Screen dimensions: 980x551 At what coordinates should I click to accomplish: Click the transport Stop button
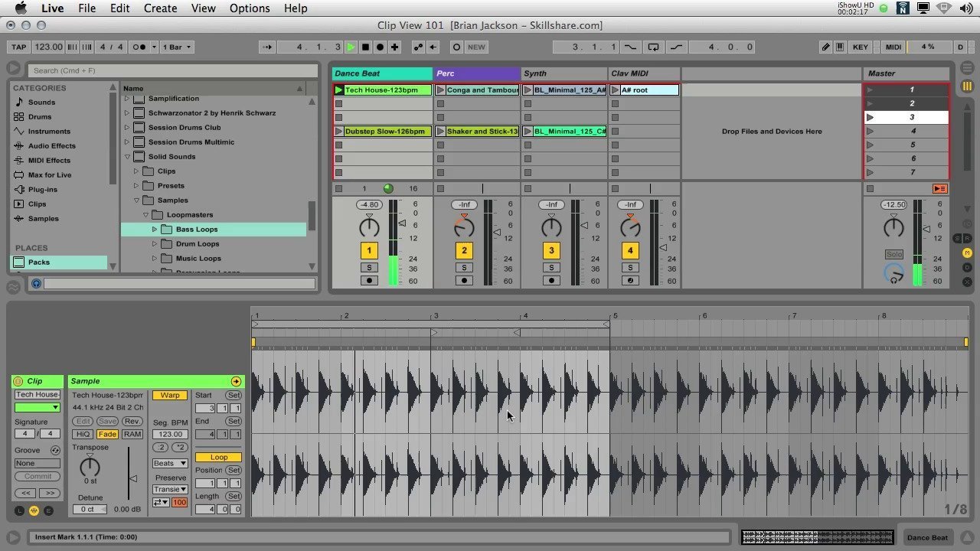[365, 47]
